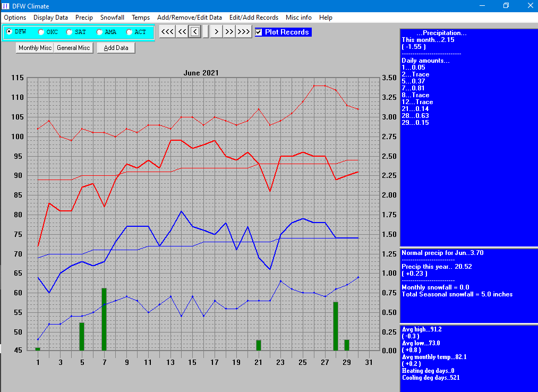Select the SAT station radio button
The width and height of the screenshot is (538, 392).
[x=76, y=32]
